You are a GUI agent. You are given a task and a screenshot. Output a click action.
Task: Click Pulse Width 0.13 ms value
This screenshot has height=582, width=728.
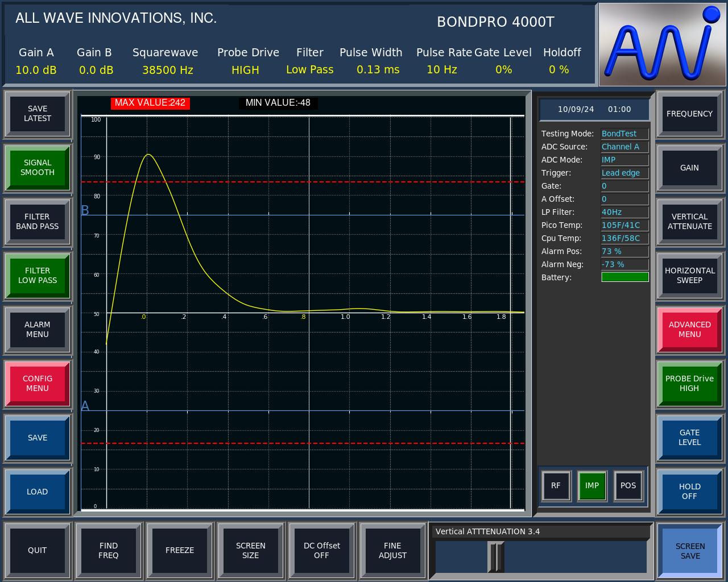[x=378, y=69]
